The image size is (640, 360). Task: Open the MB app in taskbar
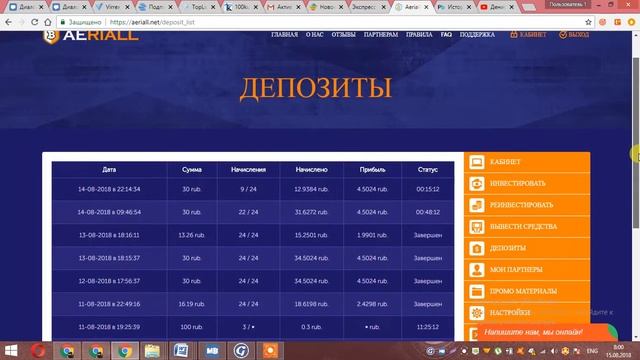pyautogui.click(x=211, y=351)
